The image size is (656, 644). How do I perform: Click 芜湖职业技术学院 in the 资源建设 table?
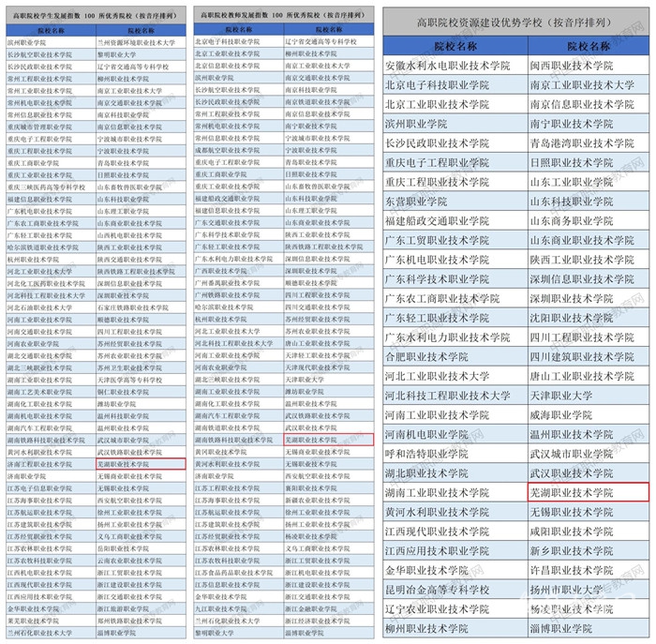coord(589,492)
